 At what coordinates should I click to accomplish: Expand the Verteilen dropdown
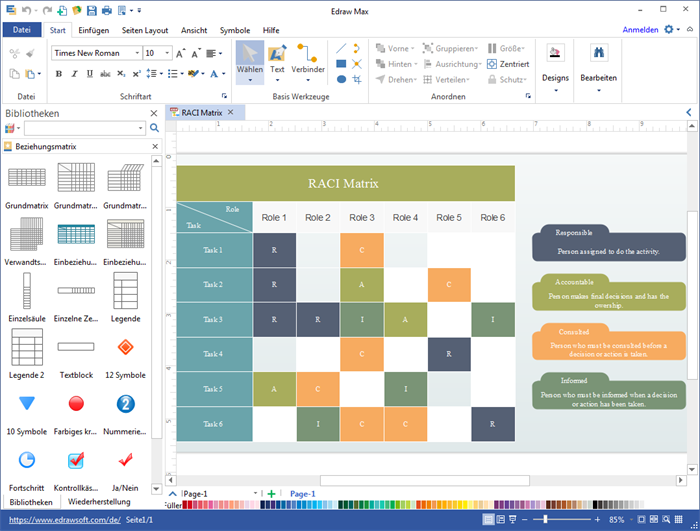pos(468,79)
